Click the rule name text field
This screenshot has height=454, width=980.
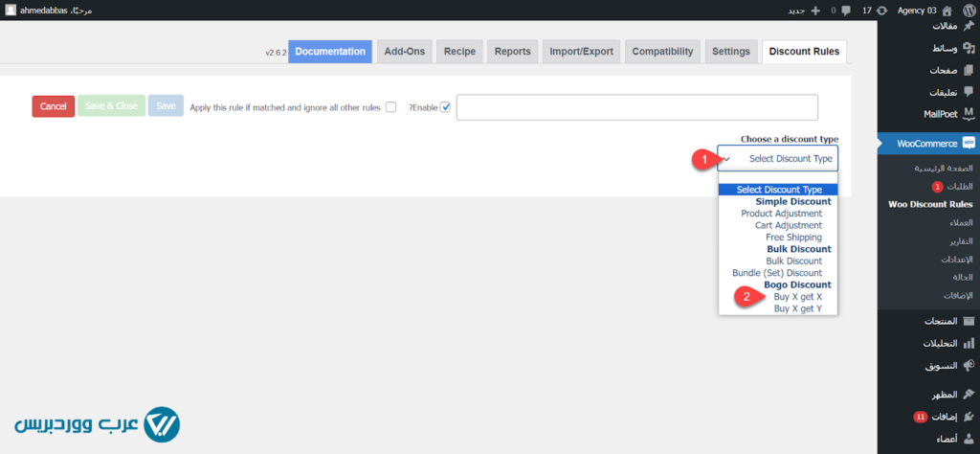pyautogui.click(x=636, y=107)
